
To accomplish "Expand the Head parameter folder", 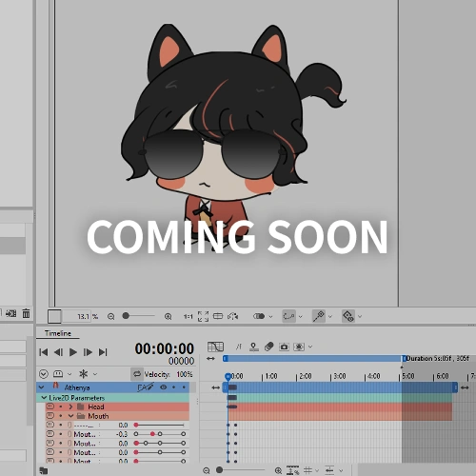I will 70,407.
